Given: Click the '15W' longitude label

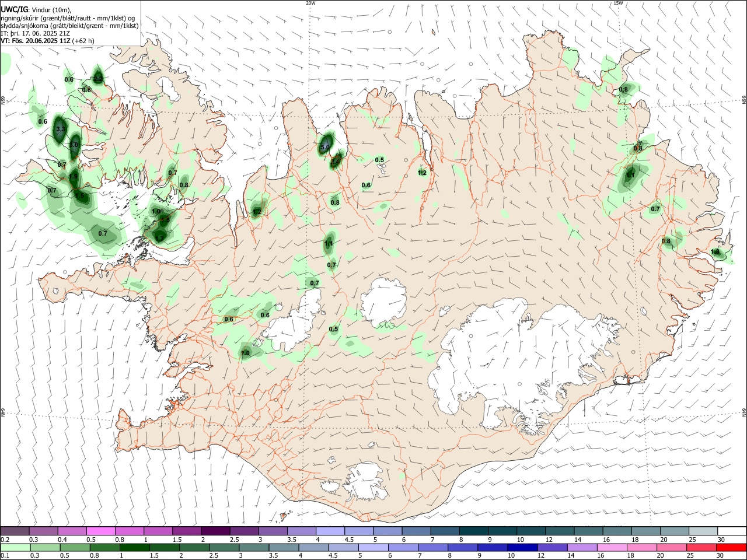Looking at the screenshot, I should pos(618,3).
